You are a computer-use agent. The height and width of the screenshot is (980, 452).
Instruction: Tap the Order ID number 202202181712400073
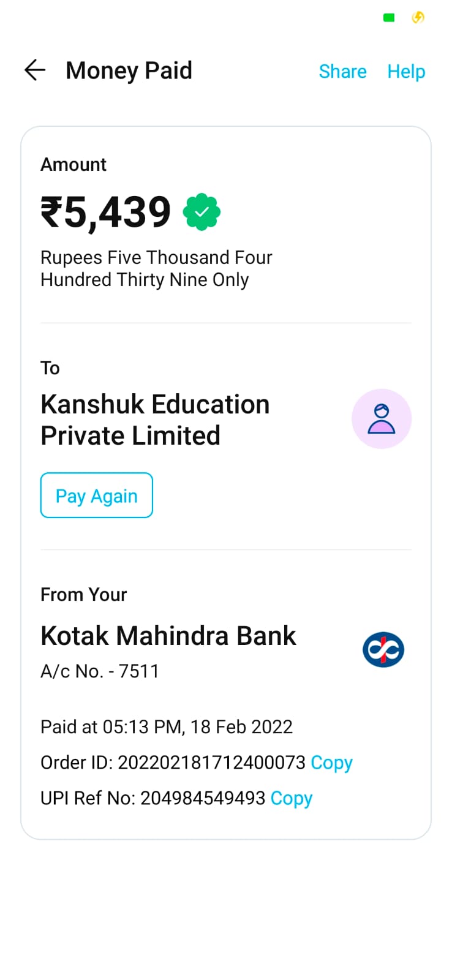211,763
